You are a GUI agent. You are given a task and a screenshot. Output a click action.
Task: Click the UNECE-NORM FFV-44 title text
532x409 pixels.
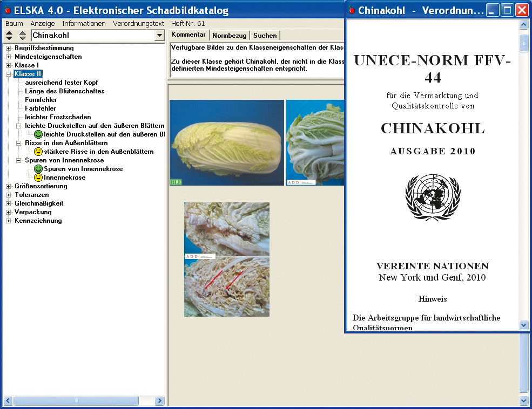click(x=432, y=69)
